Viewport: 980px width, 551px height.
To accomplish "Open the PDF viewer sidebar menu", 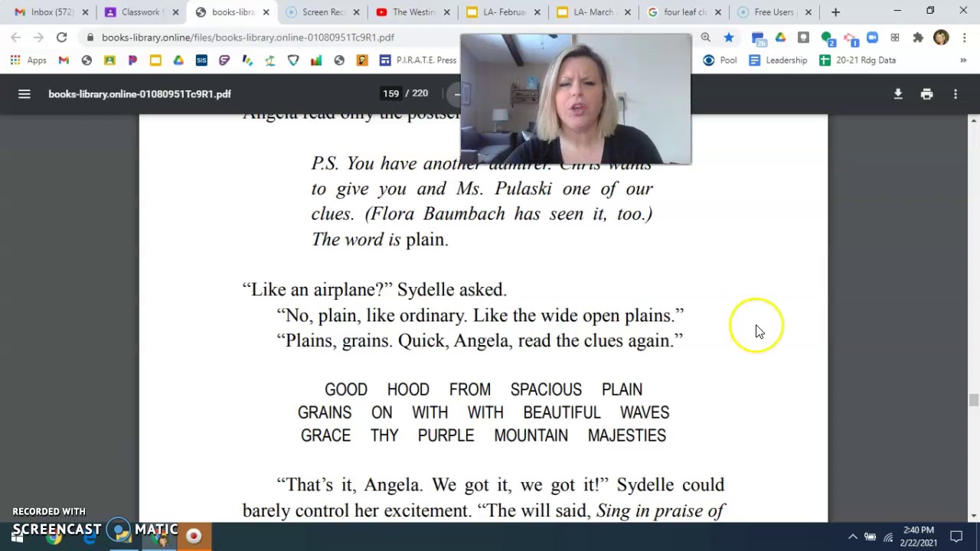I will point(24,94).
